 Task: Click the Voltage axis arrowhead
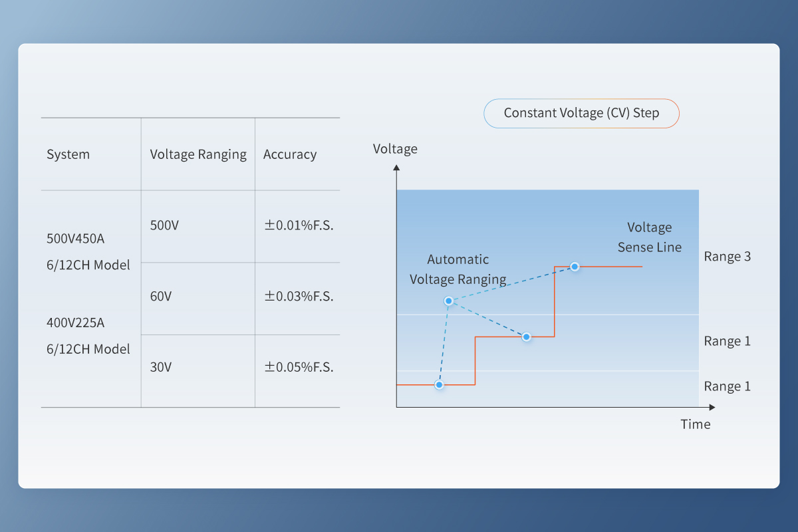click(396, 168)
